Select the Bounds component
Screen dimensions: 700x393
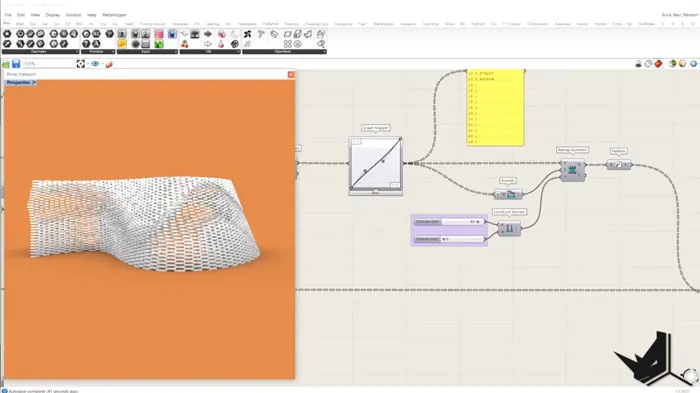pos(508,194)
